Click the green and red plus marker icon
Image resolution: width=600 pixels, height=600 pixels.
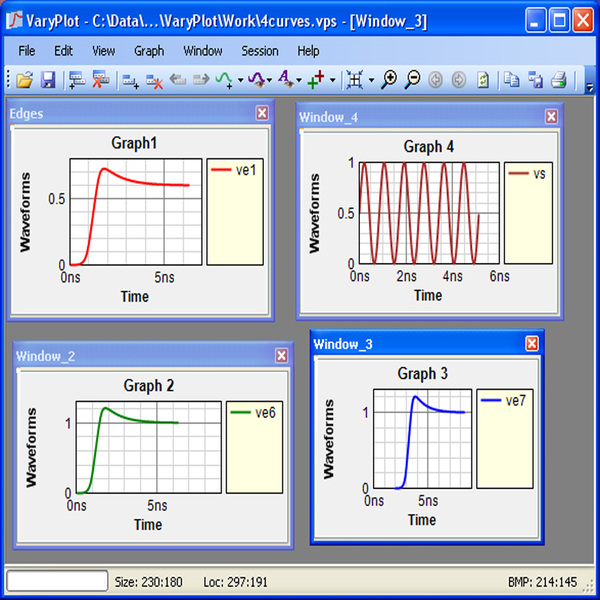316,80
